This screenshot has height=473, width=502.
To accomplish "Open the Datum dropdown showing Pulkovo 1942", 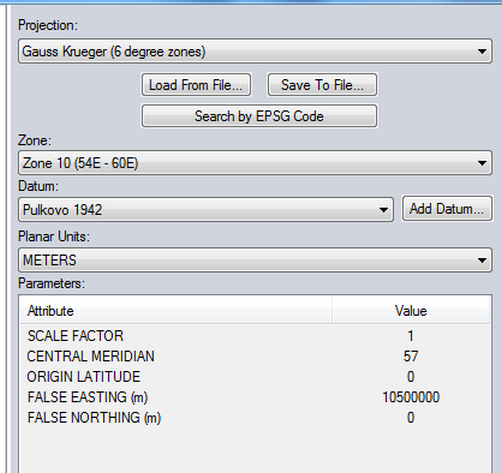I will (206, 210).
